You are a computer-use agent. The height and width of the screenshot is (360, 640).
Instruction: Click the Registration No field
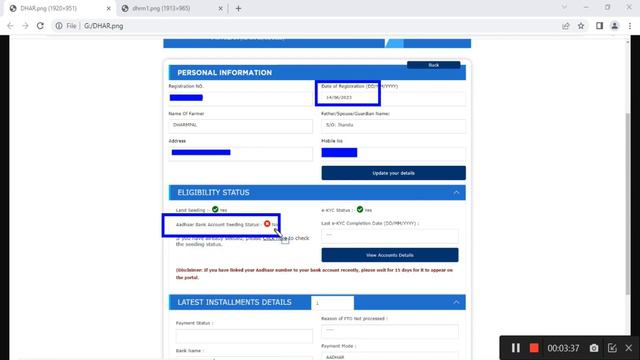(x=240, y=98)
